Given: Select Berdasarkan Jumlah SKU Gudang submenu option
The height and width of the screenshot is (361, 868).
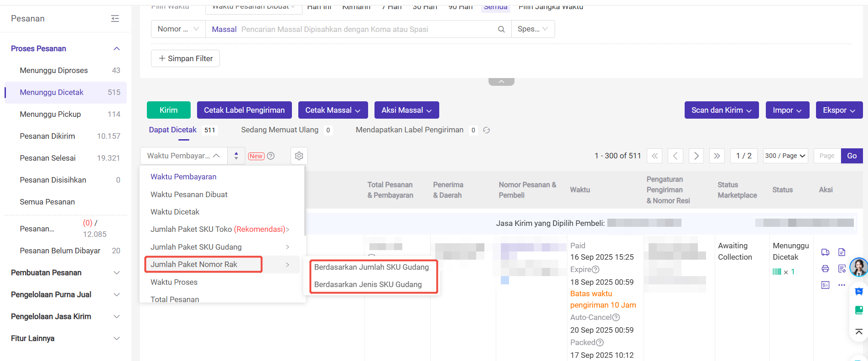Looking at the screenshot, I should [371, 267].
